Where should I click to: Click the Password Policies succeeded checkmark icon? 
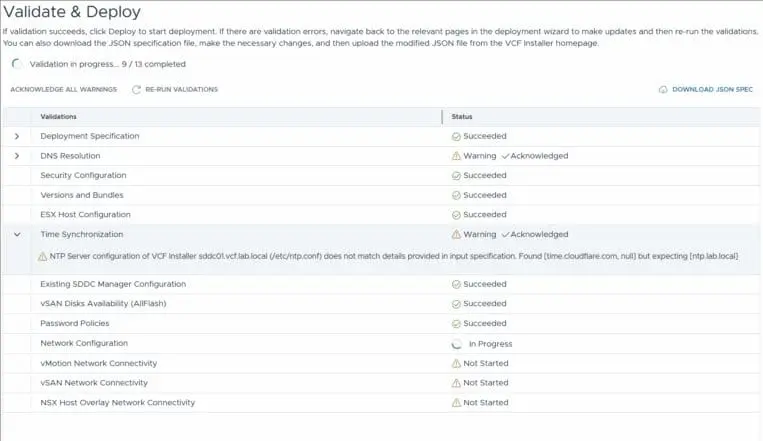(456, 324)
